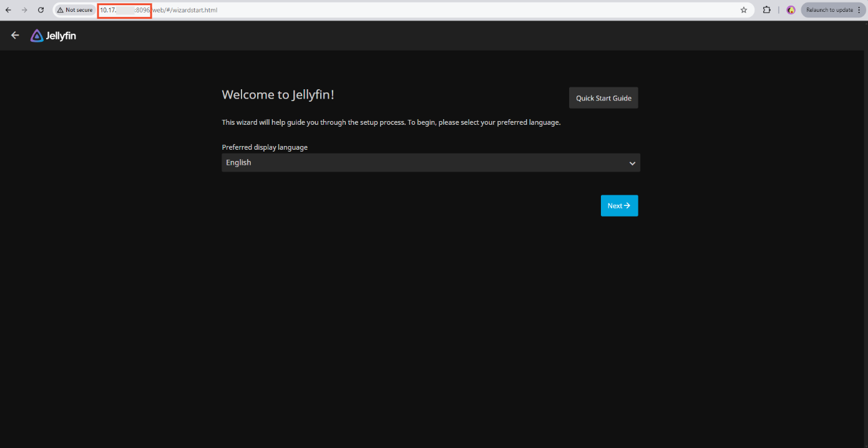The height and width of the screenshot is (448, 868).
Task: Click the Not secure warning badge
Action: tap(75, 10)
